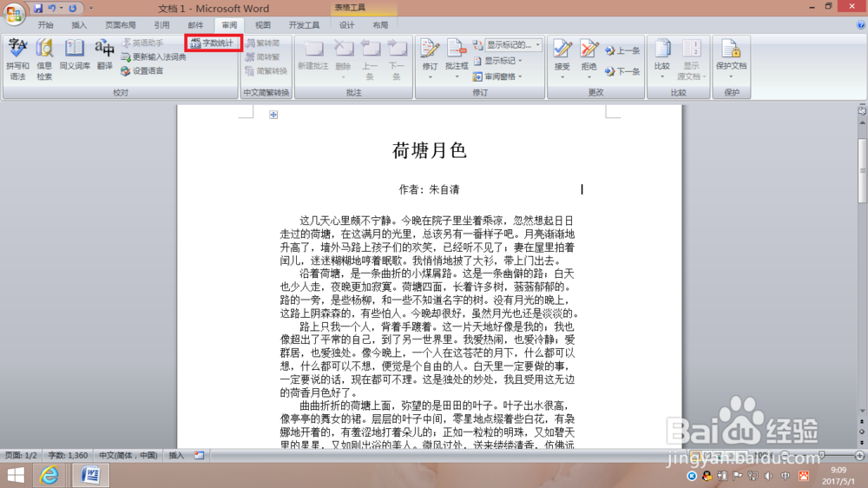
Task: Click the 页面: 1/2 status indicator
Action: [21, 455]
